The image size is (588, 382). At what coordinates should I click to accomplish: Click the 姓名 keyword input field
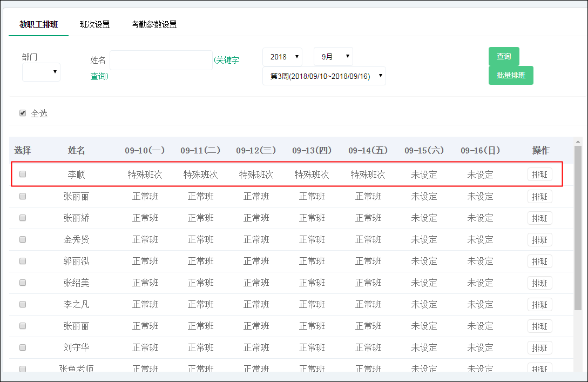[161, 60]
